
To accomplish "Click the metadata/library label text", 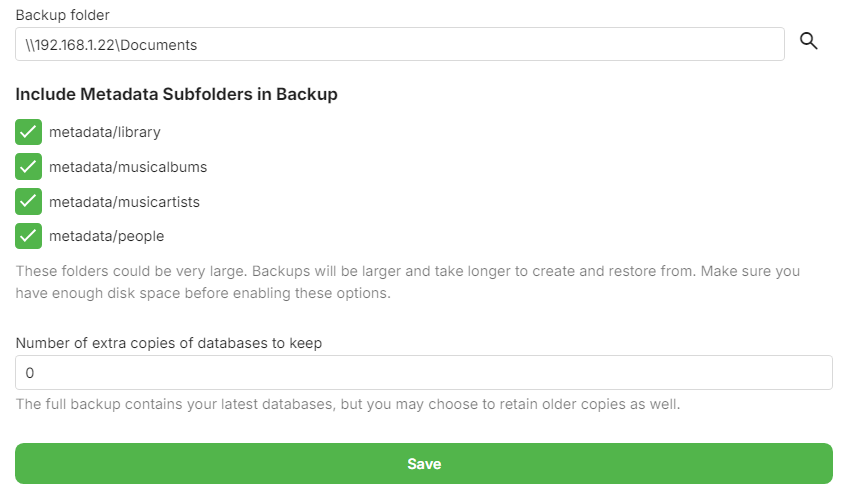I will point(105,132).
